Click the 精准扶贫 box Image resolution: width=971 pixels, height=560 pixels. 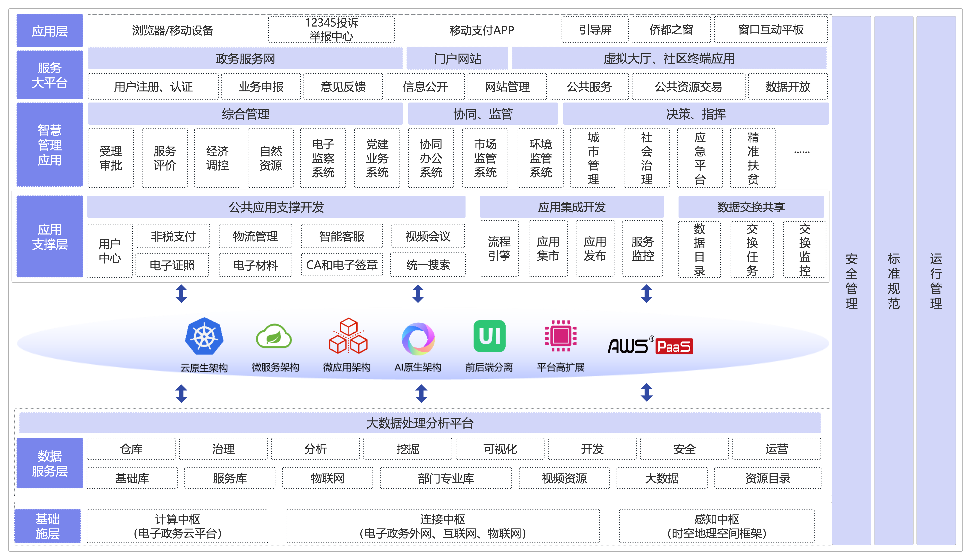[753, 158]
